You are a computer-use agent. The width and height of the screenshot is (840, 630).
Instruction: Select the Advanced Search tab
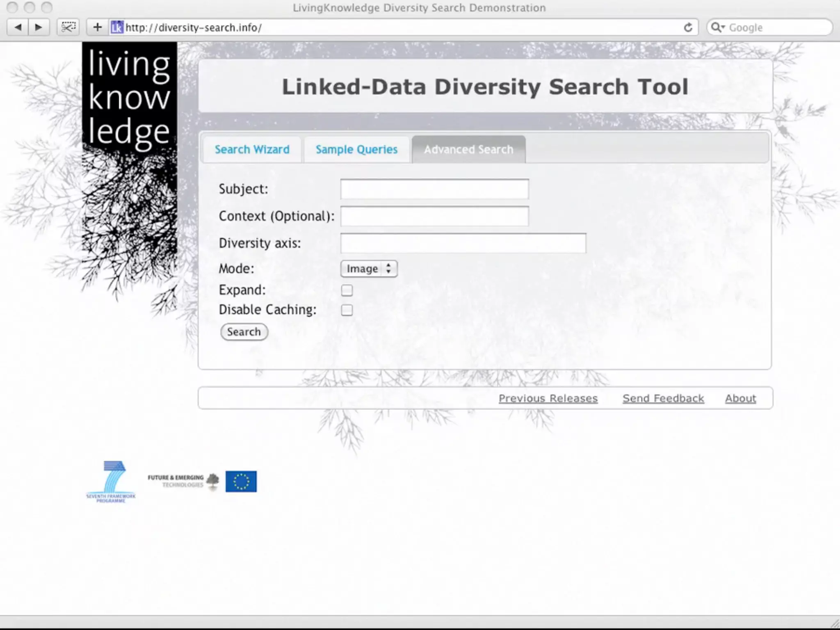[468, 150]
